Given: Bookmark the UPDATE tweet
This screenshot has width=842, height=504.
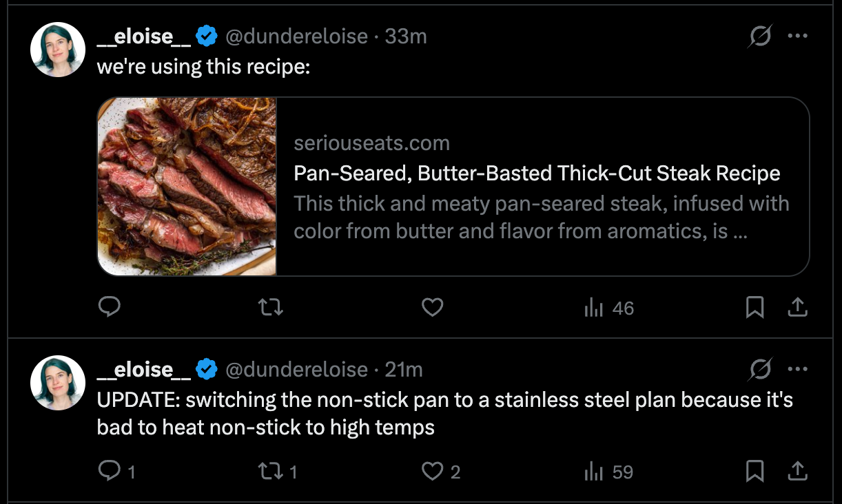Looking at the screenshot, I should pos(755,471).
